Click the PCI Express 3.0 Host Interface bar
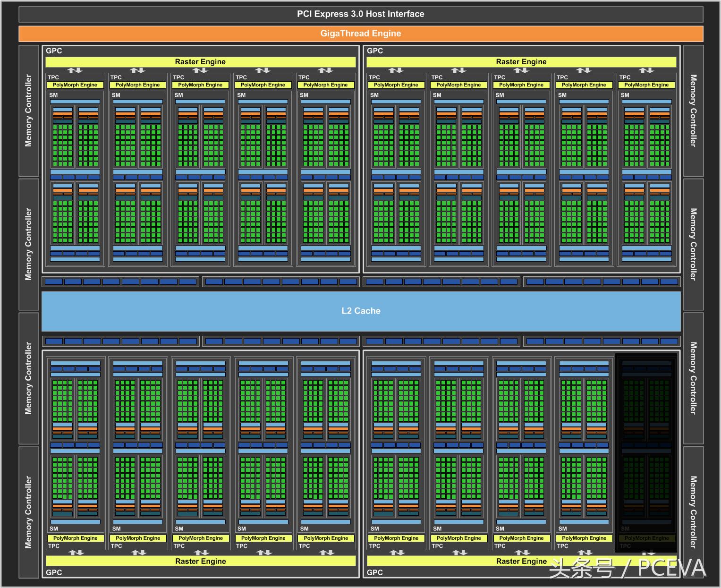 tap(360, 14)
